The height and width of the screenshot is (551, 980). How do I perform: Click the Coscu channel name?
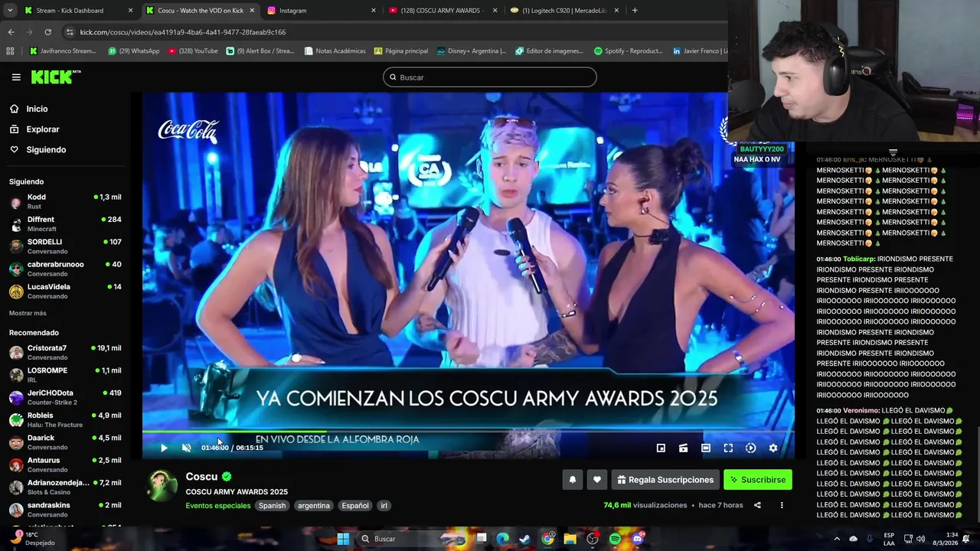pyautogui.click(x=201, y=477)
